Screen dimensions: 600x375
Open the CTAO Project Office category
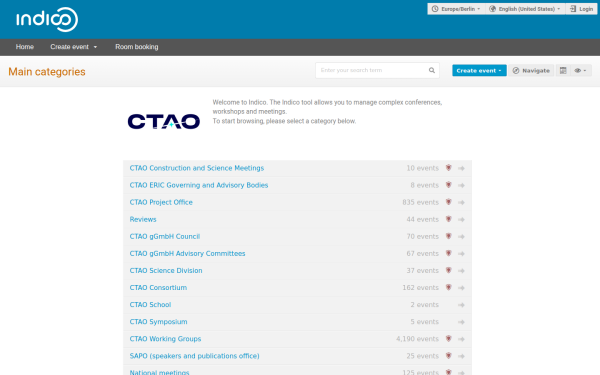(x=161, y=202)
